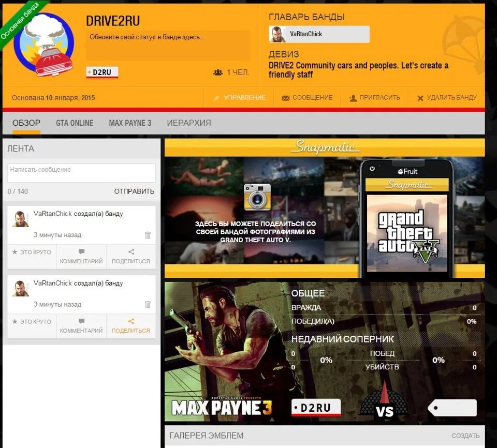497x448 pixels.
Task: Click the empty opponent tag beside VS
Action: tap(452, 408)
